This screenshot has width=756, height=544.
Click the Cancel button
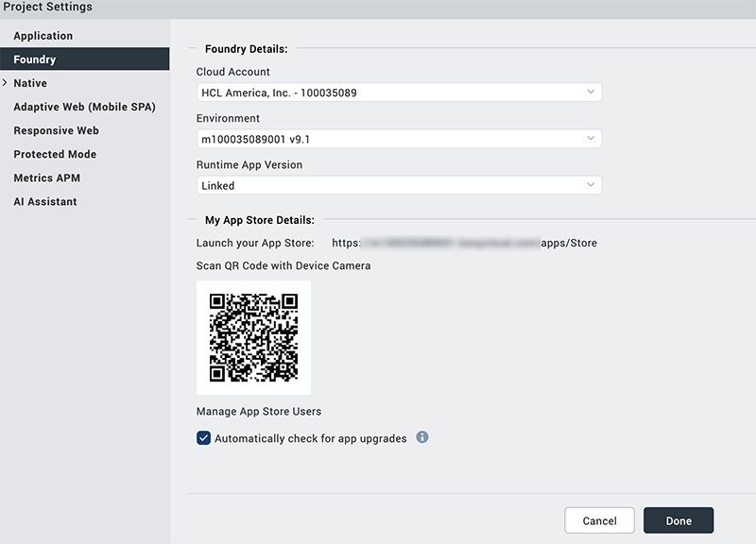click(x=599, y=520)
